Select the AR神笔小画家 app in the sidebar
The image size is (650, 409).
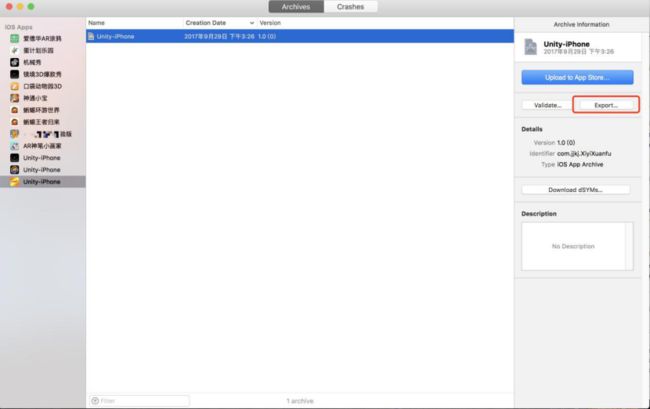(43, 146)
